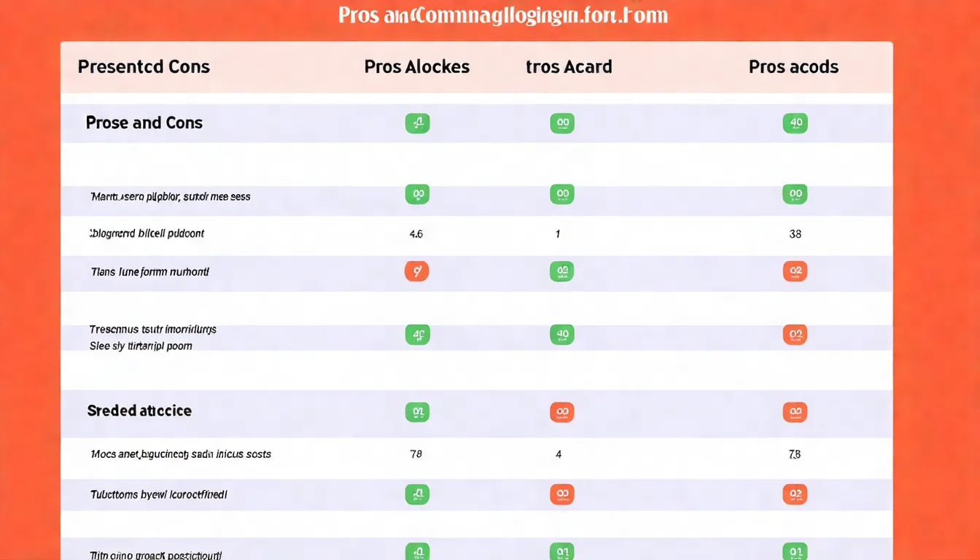Click green badge in Prose and Cons row under Pros Alockes
Screen dimensions: 980x560
point(417,123)
